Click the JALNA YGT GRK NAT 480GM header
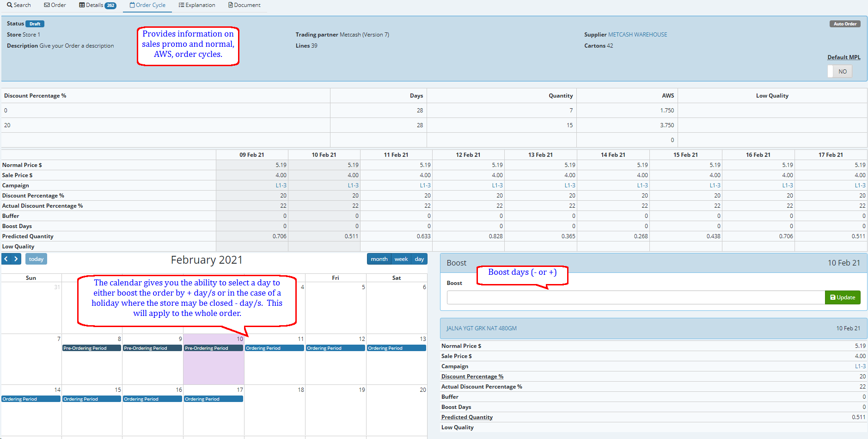 pos(481,328)
